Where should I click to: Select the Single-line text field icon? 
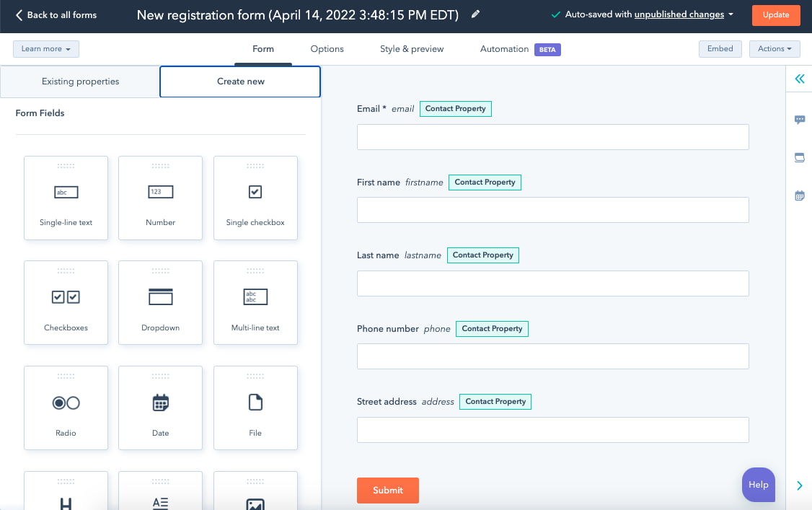coord(66,192)
